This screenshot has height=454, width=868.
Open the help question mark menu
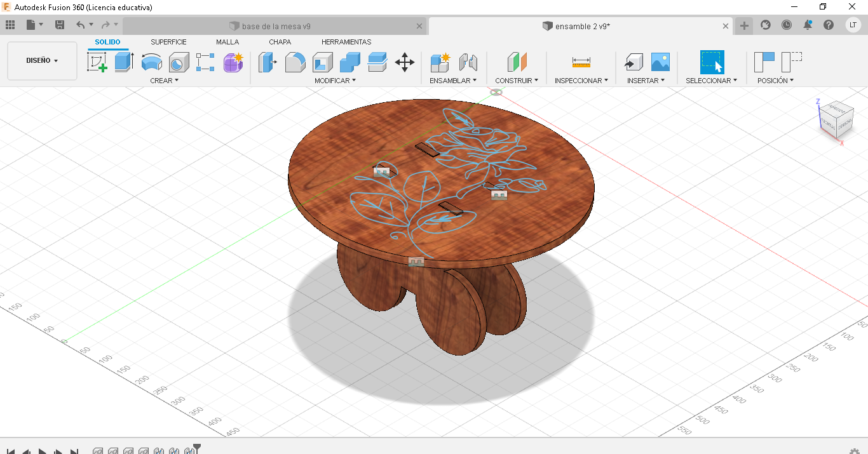829,25
